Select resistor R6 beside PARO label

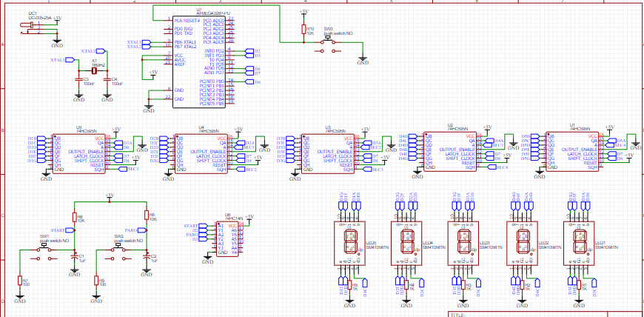tap(147, 215)
